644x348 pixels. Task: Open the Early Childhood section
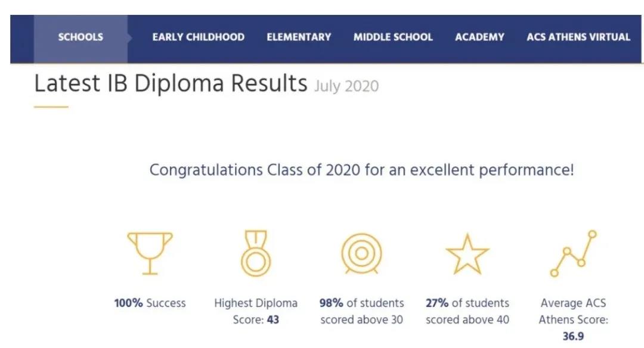pyautogui.click(x=199, y=38)
